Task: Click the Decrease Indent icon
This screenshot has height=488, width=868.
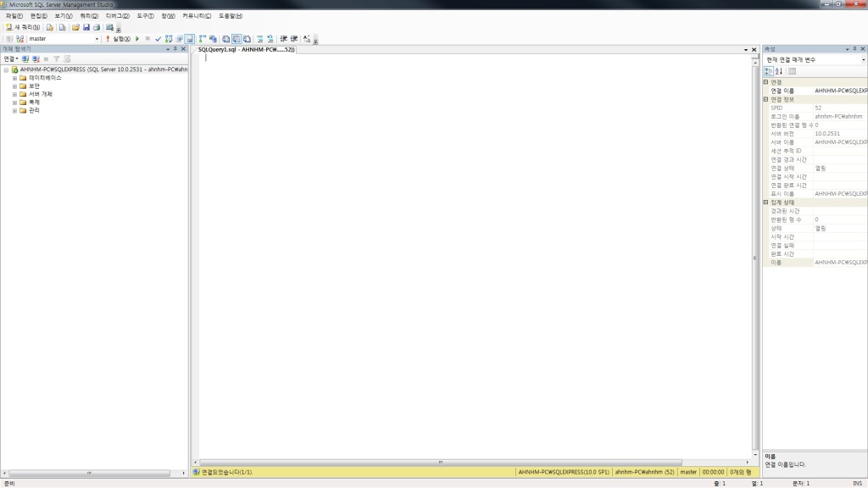Action: (283, 39)
